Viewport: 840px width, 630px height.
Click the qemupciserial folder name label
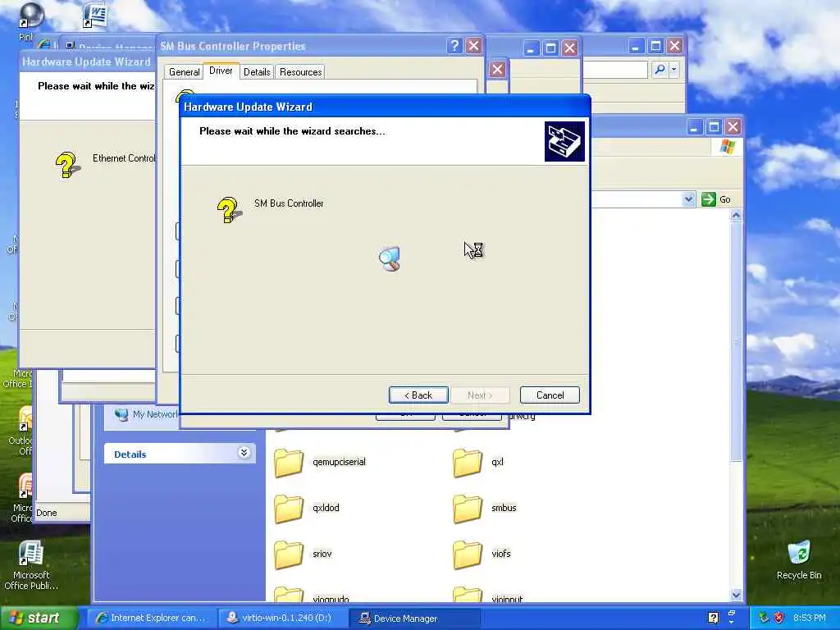(x=339, y=462)
